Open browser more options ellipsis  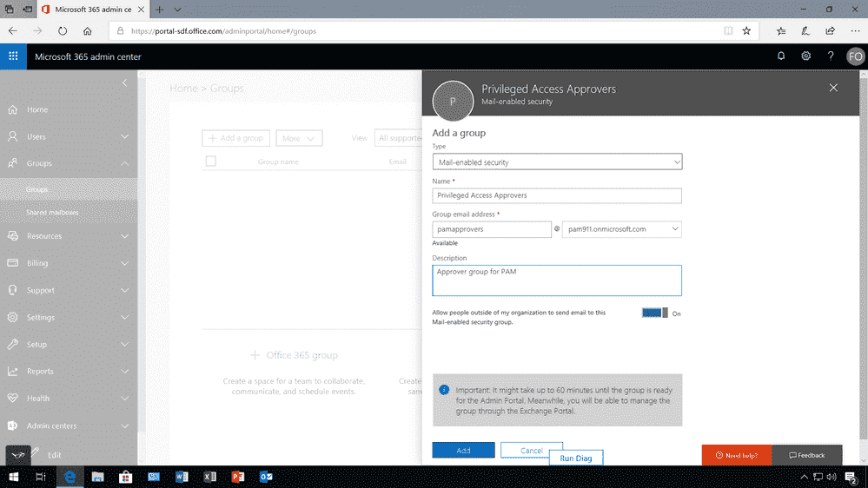855,31
